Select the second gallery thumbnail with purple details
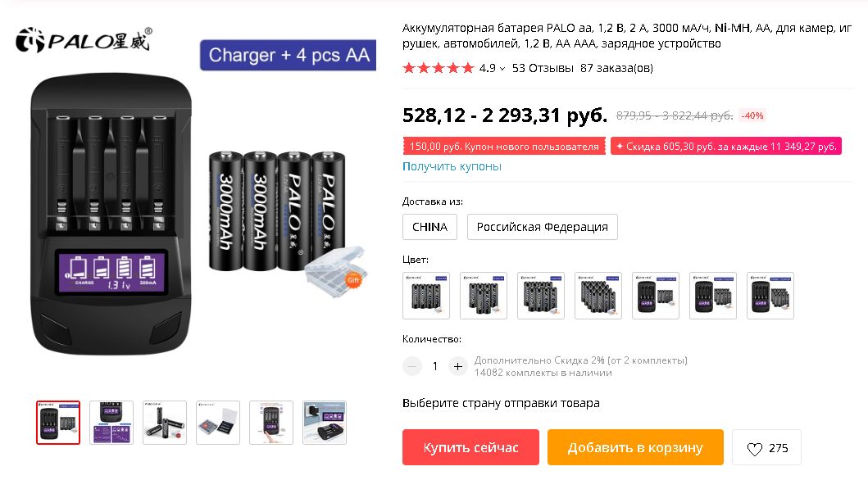This screenshot has width=868, height=480. point(111,423)
